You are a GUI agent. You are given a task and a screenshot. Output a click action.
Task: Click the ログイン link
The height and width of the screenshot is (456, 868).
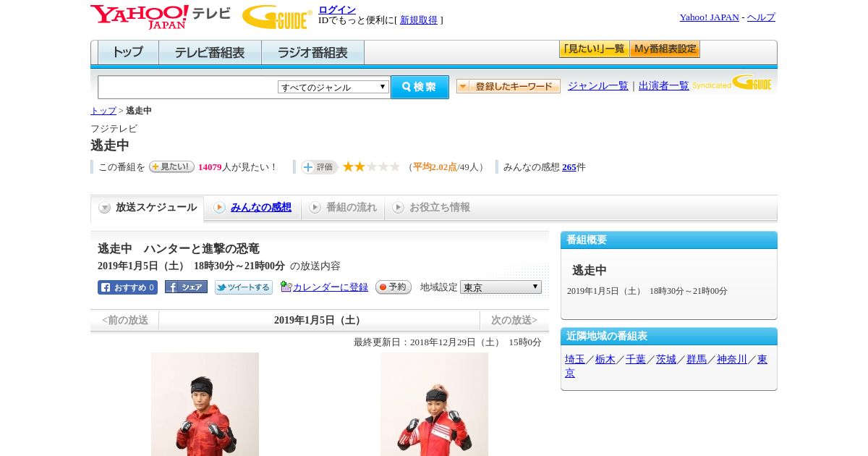337,9
